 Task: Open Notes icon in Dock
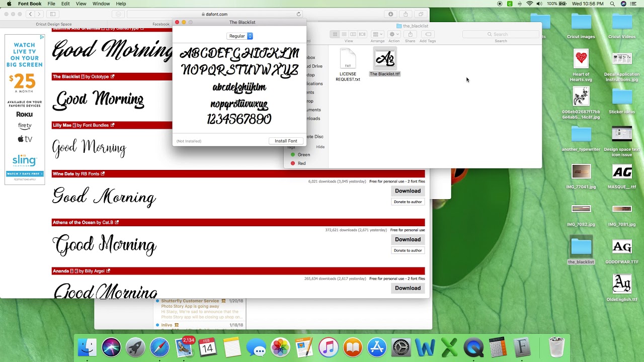232,347
